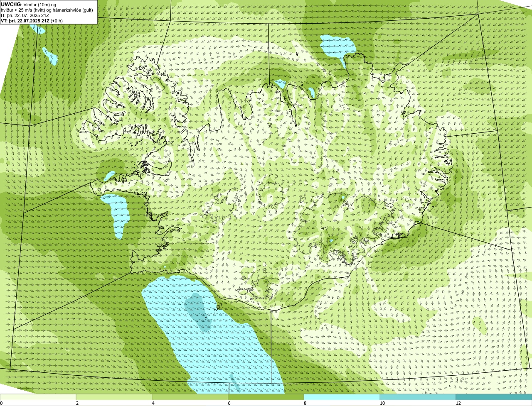Image resolution: width=532 pixels, height=406 pixels.
Task: Click the "VT: þri. 22.07.2025 21Z (+0 h)" line
Action: click(32, 21)
